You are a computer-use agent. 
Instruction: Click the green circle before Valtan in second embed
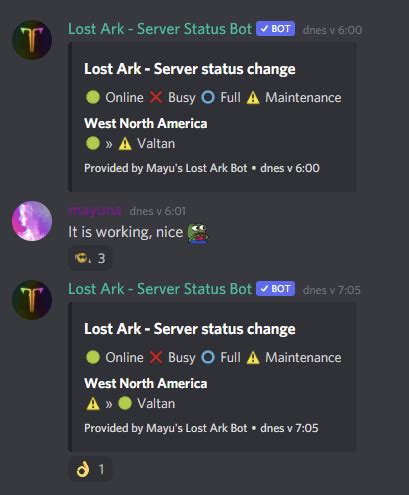(x=125, y=403)
